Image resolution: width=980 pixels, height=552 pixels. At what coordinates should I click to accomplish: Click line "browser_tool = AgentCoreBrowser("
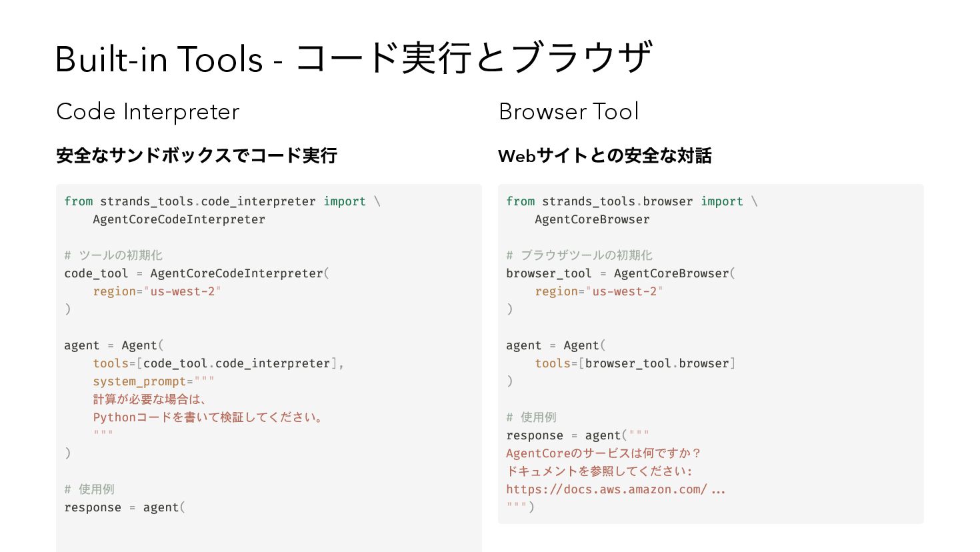click(x=621, y=273)
